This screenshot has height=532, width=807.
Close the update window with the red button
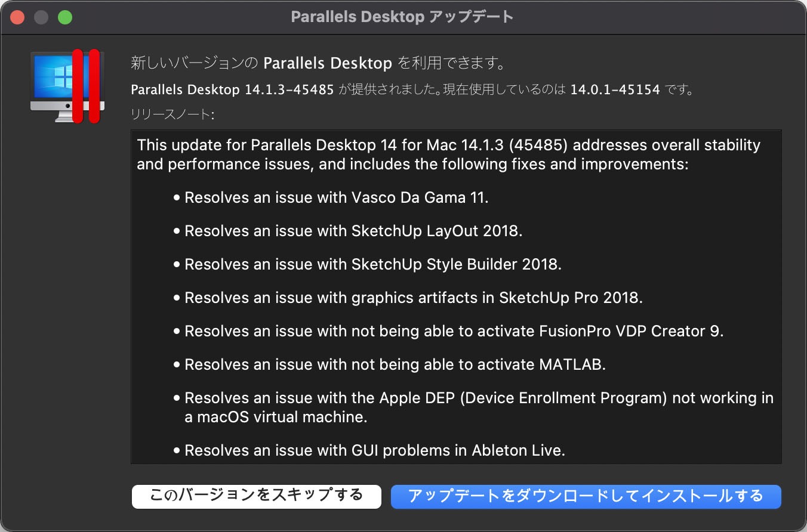17,17
